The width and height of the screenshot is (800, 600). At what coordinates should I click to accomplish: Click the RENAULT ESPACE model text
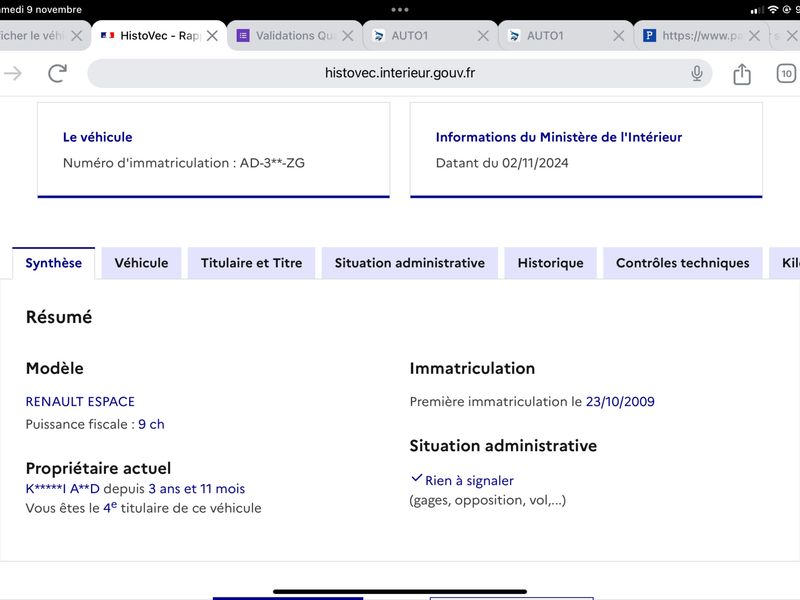click(80, 402)
